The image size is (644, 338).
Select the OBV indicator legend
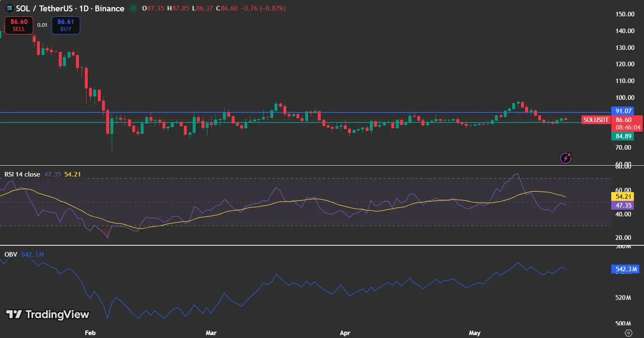(10, 255)
